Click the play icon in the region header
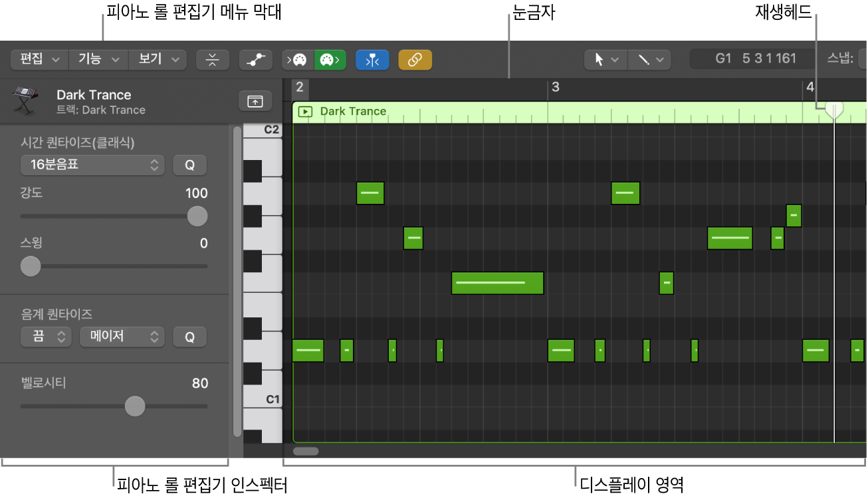868x500 pixels. (x=304, y=112)
